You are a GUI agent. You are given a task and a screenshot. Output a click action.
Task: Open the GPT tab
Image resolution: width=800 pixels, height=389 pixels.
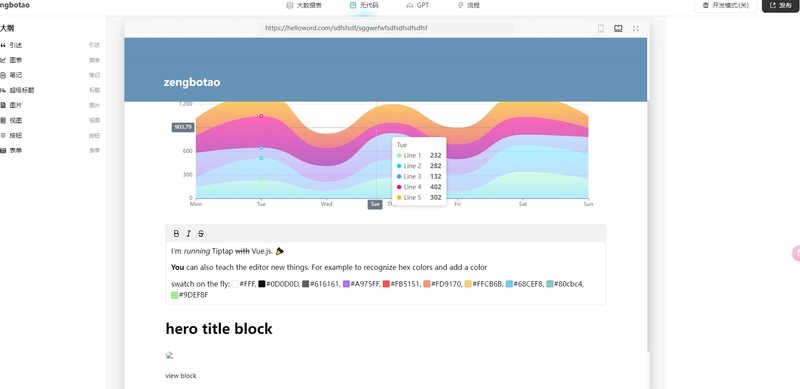tap(418, 5)
